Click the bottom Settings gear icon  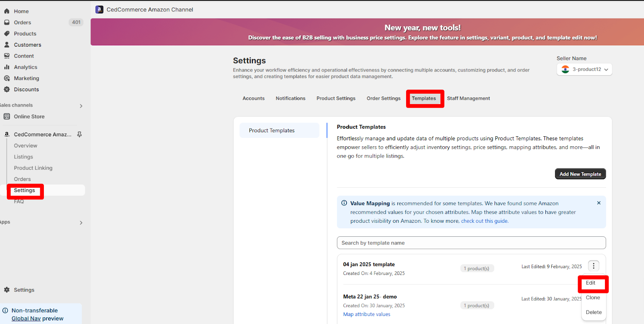(7, 290)
